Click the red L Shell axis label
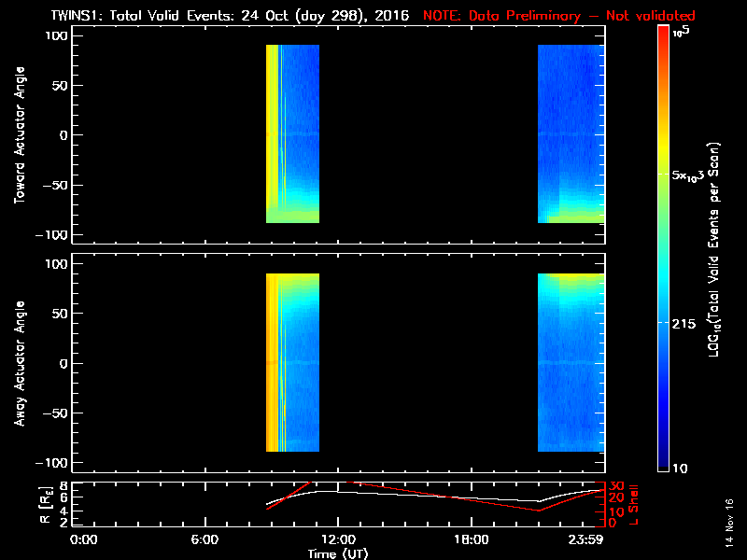This screenshot has height=560, width=747. 634,501
